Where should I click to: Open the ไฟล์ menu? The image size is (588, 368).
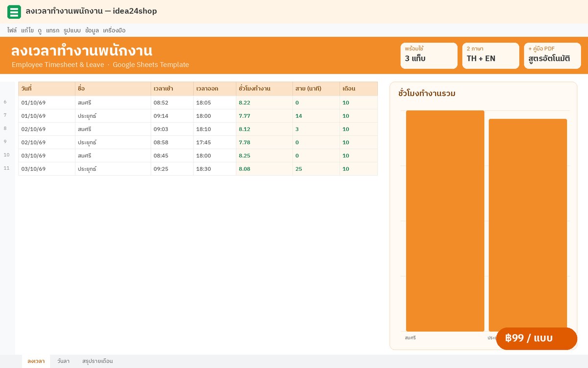click(x=12, y=30)
